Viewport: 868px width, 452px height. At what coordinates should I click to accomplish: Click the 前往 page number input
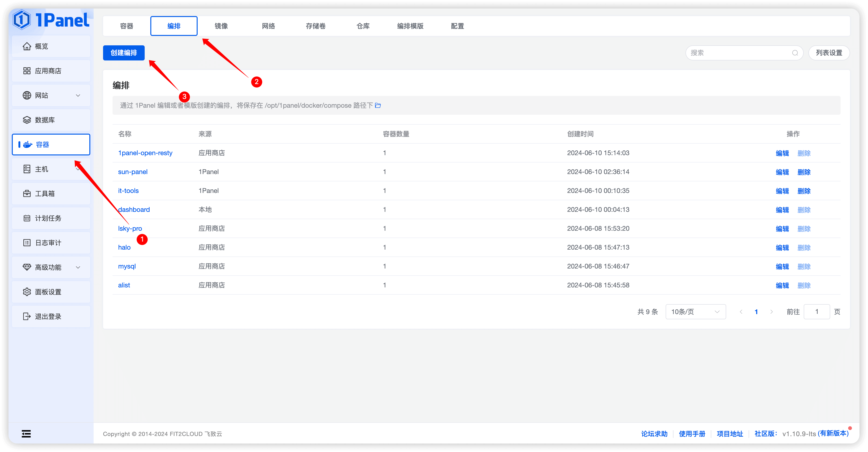(x=816, y=312)
